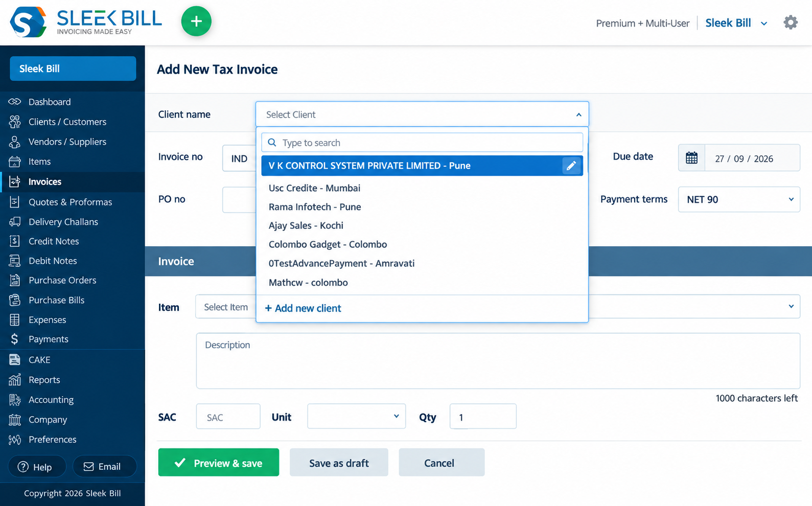Click the Accounting sidebar icon
This screenshot has height=506, width=812.
(x=15, y=400)
